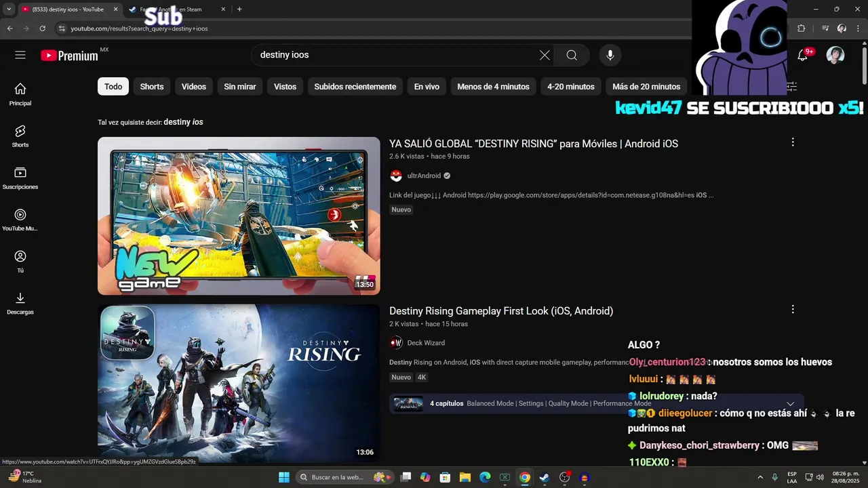
Task: Select the Todo filter chip
Action: click(113, 87)
